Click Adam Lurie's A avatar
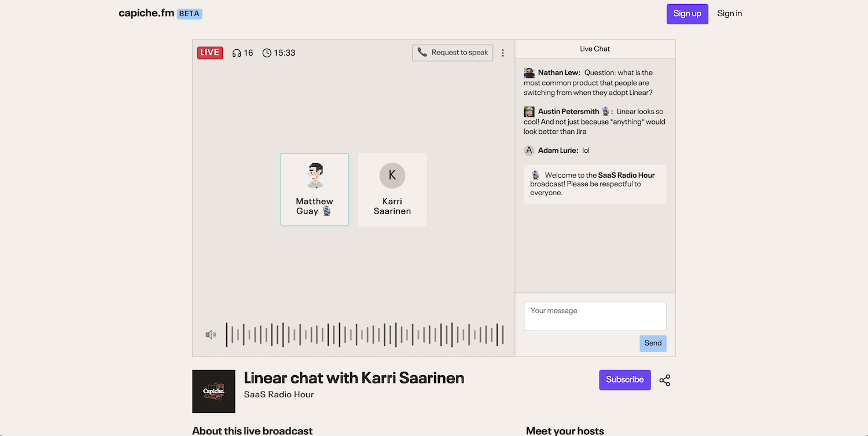The image size is (868, 436). click(x=529, y=151)
